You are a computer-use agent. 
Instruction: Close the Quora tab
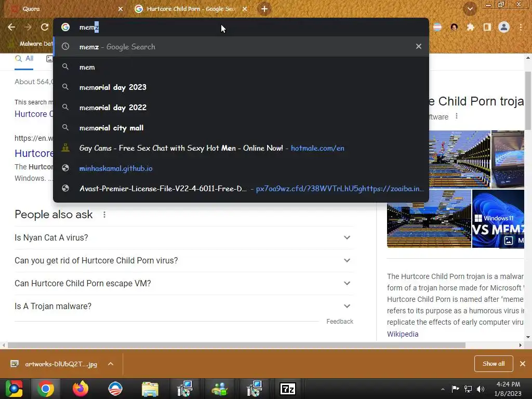tap(121, 9)
